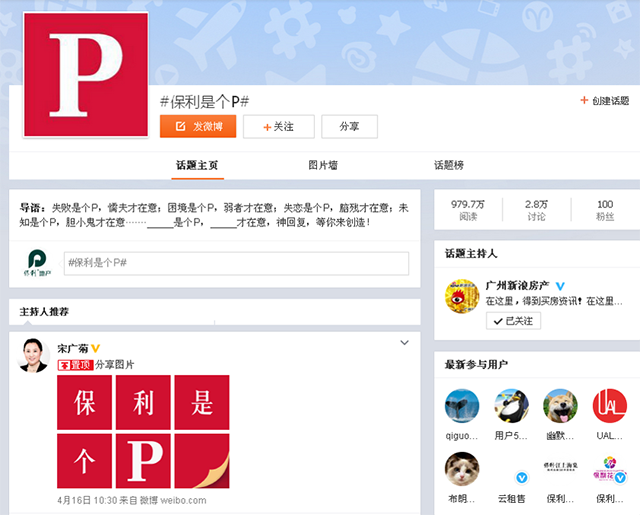Click the 4月16日 10:30 post timestamp
640x515 pixels.
[87, 500]
